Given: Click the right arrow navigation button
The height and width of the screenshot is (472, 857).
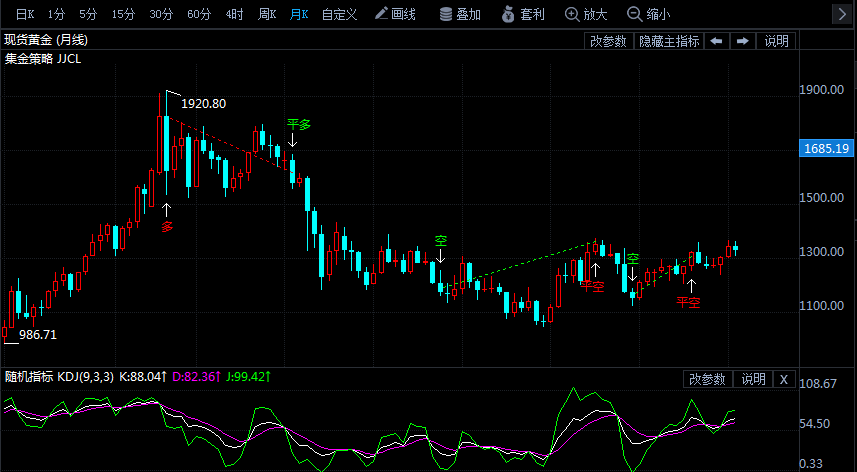Looking at the screenshot, I should (742, 41).
